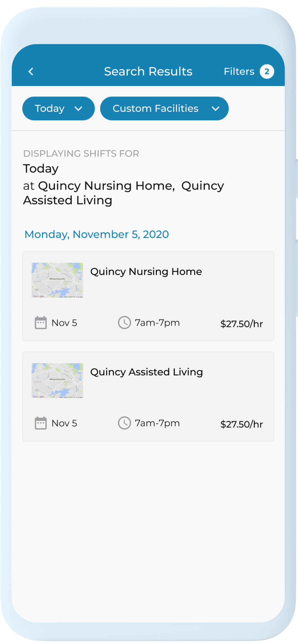
Task: Tap the back arrow in header
Action: tap(31, 72)
